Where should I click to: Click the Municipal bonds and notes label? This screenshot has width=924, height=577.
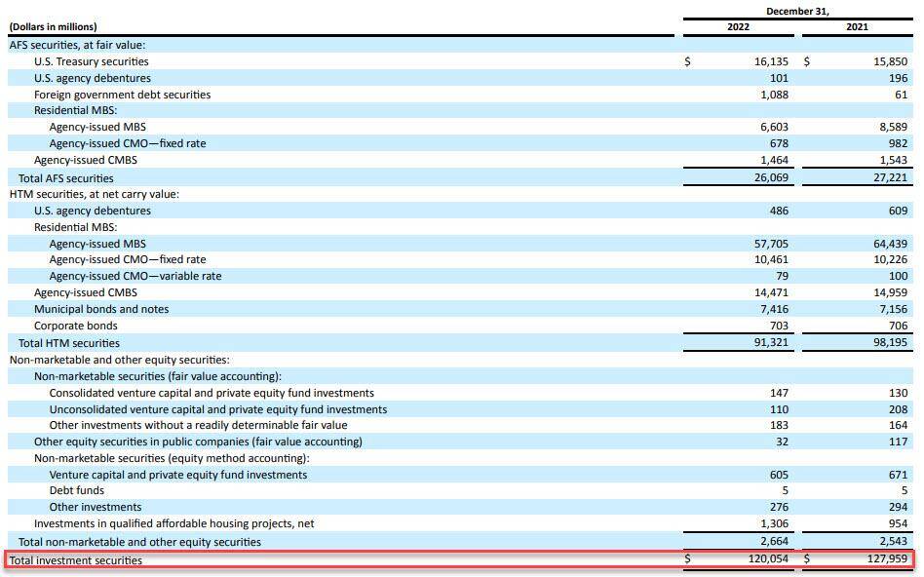[101, 309]
